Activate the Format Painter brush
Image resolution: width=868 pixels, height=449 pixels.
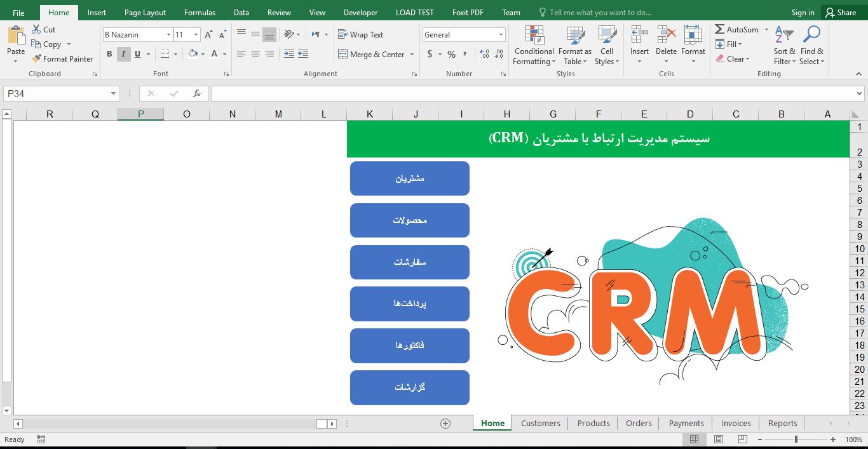[x=36, y=58]
